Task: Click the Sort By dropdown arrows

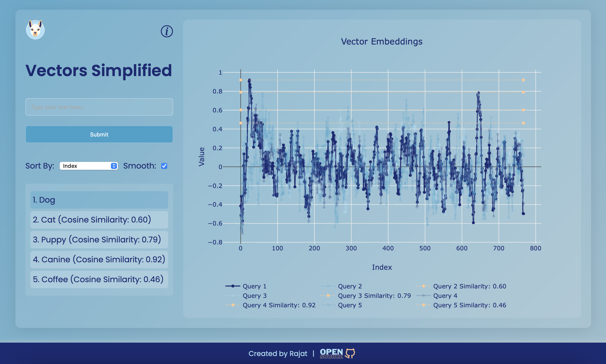Action: tap(114, 166)
